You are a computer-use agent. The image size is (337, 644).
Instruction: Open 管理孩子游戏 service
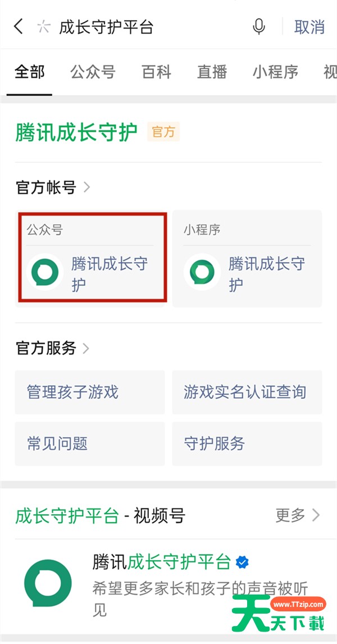pos(90,392)
